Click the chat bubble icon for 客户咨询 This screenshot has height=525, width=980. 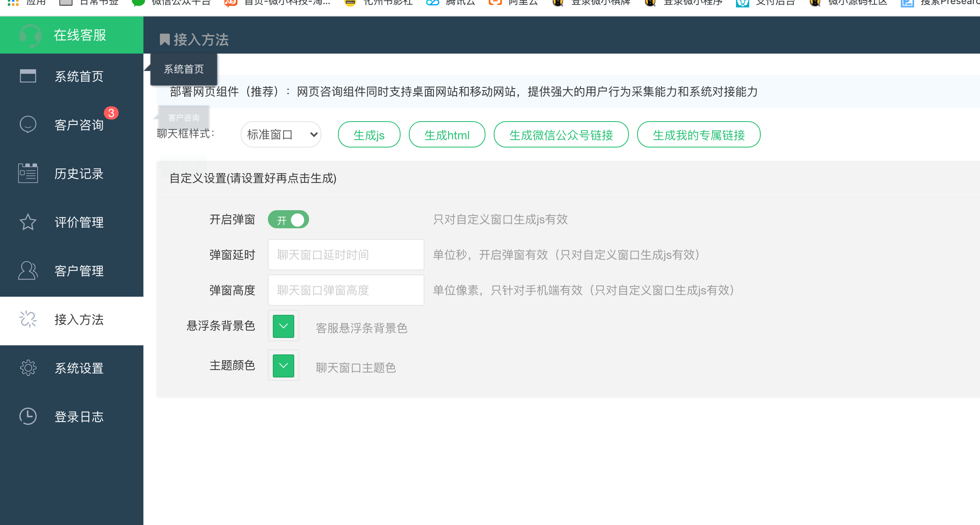click(28, 124)
